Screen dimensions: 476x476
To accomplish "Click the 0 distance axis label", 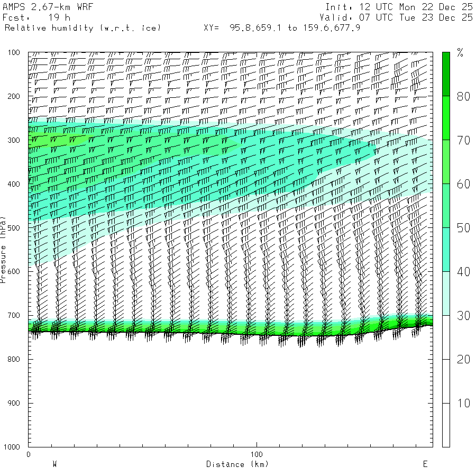I will tap(29, 454).
